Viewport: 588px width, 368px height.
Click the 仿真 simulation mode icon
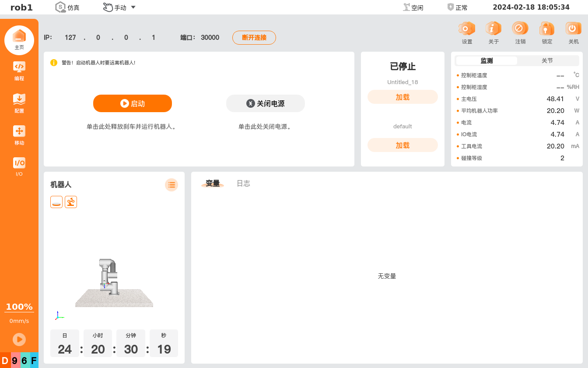pos(60,7)
